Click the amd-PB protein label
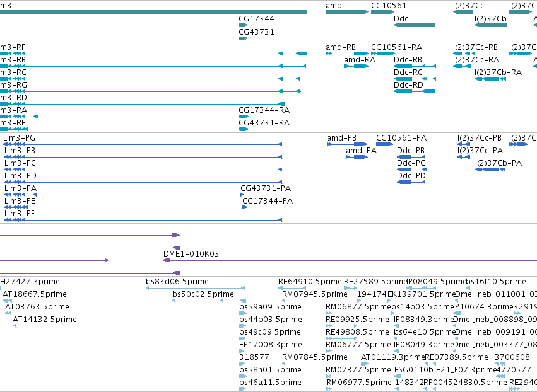Viewport: 537px width, 392px height. (x=342, y=138)
